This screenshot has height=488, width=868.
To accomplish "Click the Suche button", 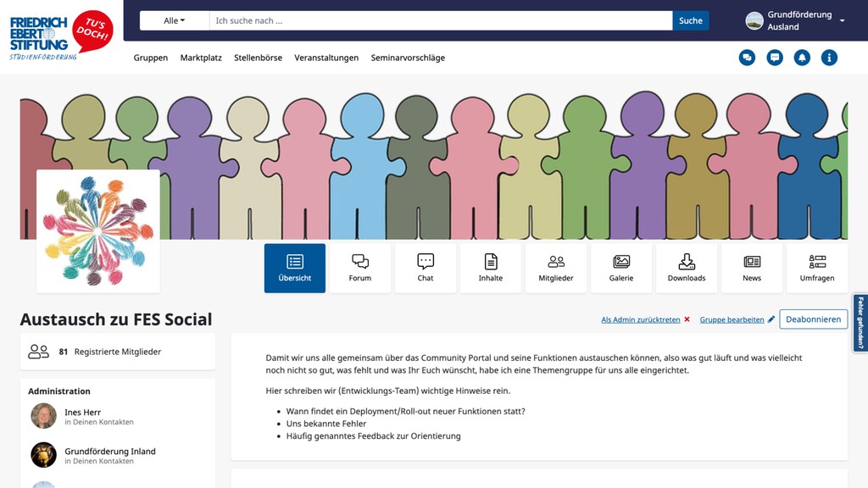I will (690, 20).
